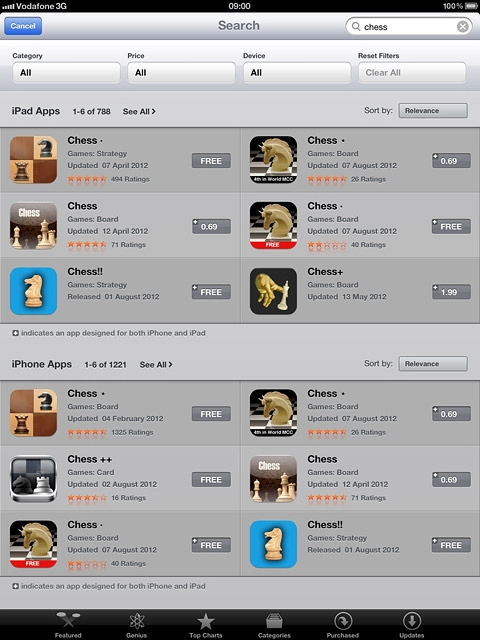The width and height of the screenshot is (480, 640).
Task: Click the search magnifier icon
Action: 356,27
